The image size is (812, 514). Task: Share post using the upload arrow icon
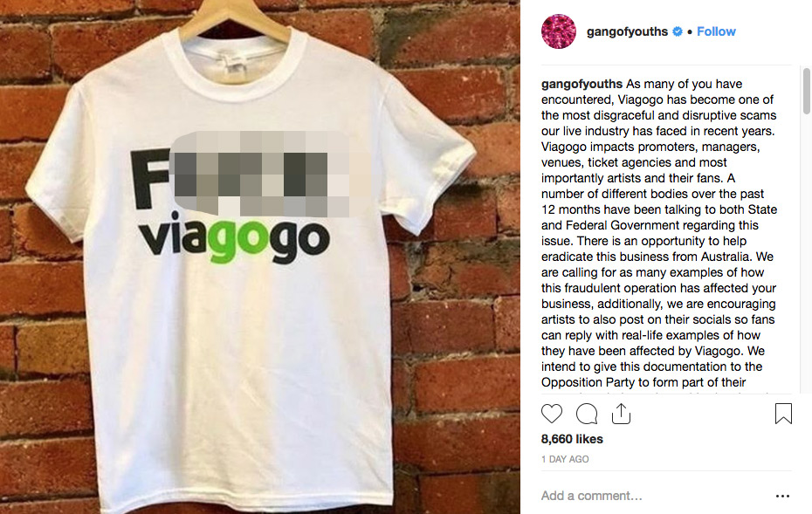pyautogui.click(x=621, y=414)
